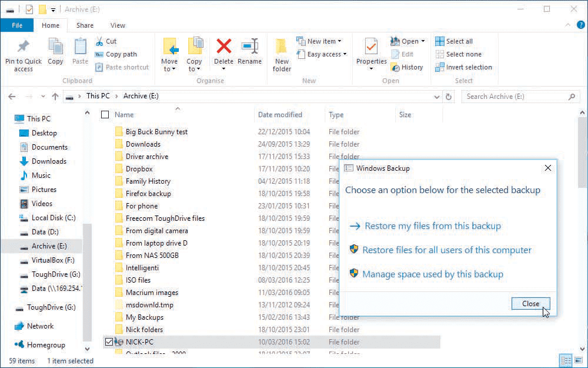Expand the Properties dropdown arrow
Viewport: 588px width, 368px height.
[x=371, y=69]
